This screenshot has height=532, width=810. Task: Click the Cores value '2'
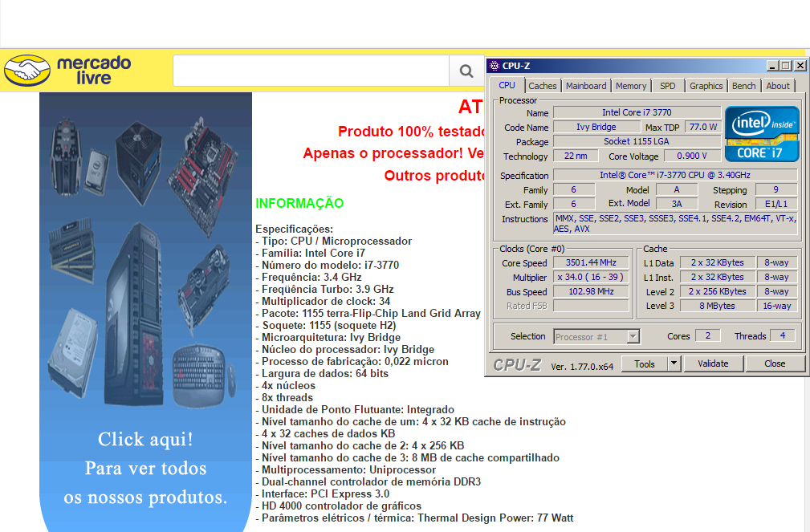click(x=708, y=335)
